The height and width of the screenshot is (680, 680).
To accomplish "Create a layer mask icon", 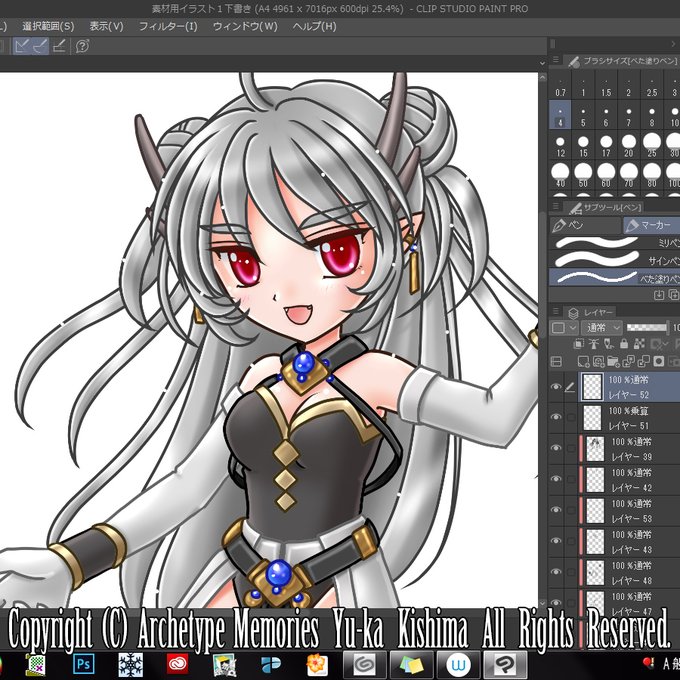I will coord(659,361).
